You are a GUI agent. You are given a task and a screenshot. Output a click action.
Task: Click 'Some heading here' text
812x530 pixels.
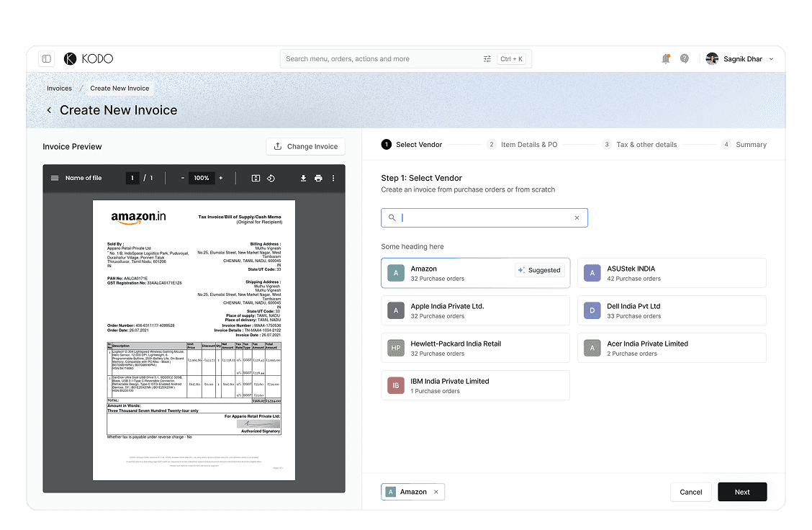point(412,246)
